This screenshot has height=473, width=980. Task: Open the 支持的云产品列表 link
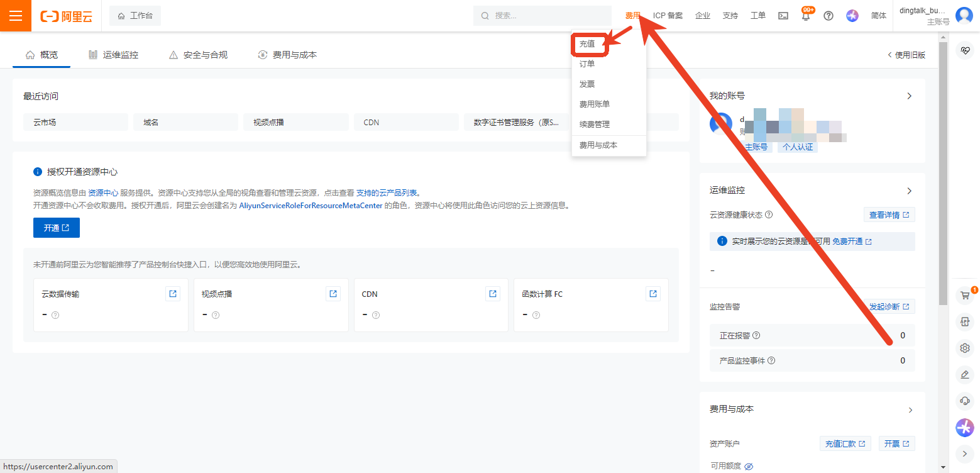coord(388,193)
